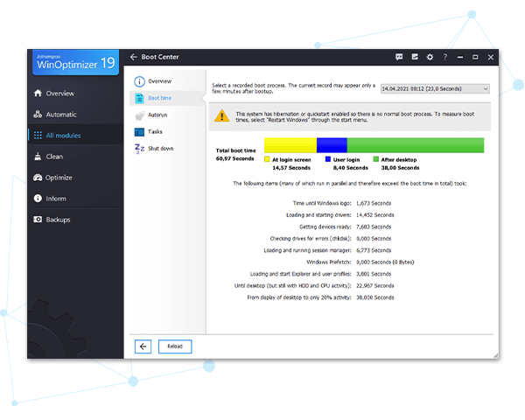Viewport: 525px width, 420px height.
Task: Open the Inform sidebar section
Action: [75, 199]
